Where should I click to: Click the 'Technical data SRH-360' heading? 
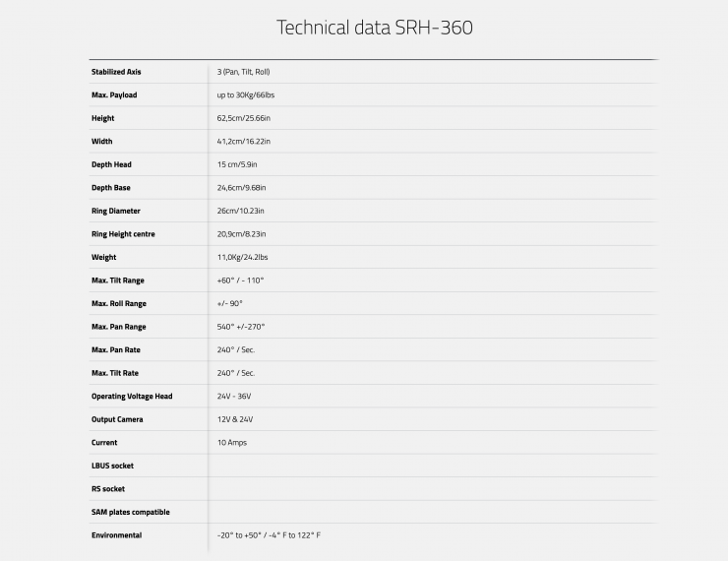pos(375,28)
